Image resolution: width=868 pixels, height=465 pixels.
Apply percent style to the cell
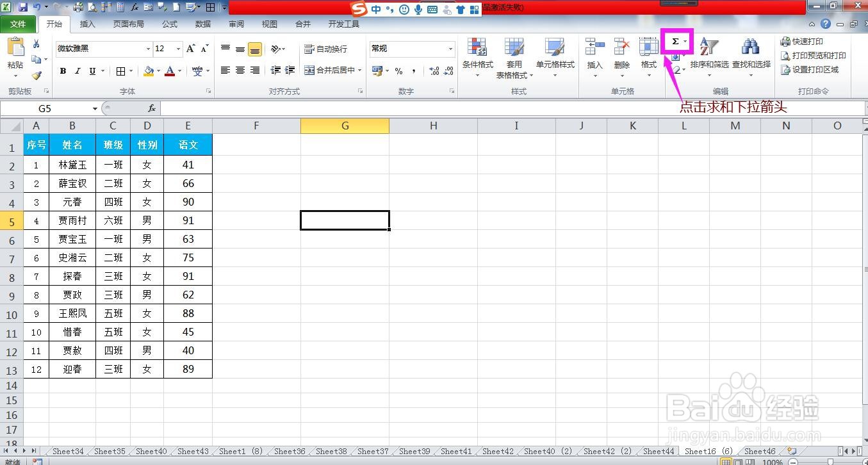(398, 71)
